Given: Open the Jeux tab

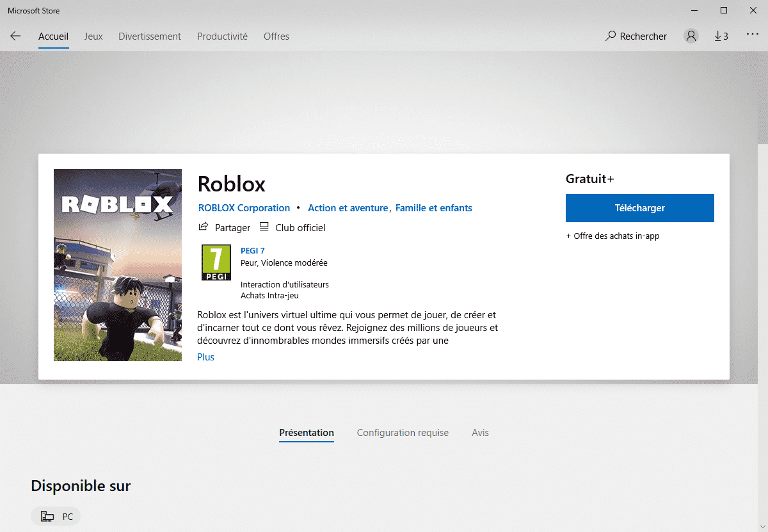Looking at the screenshot, I should (x=93, y=36).
